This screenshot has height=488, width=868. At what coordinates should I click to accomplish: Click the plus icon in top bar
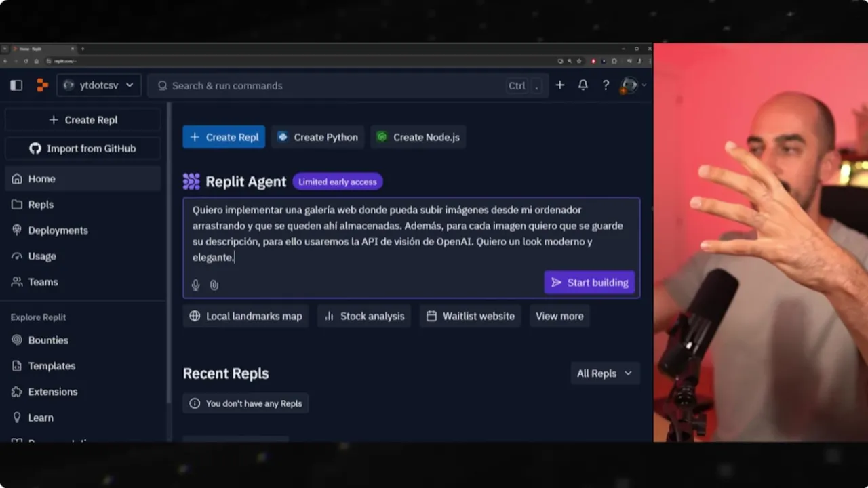[x=560, y=85]
